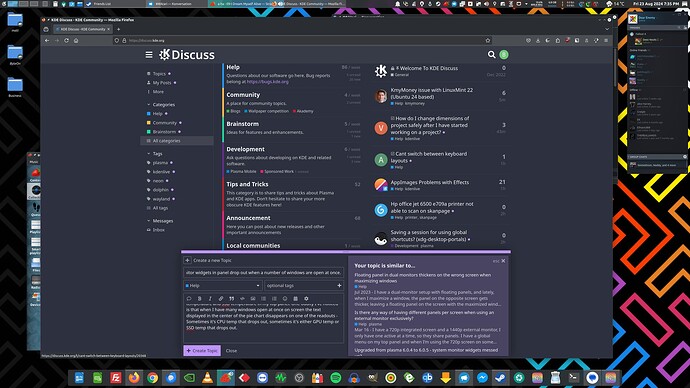This screenshot has width=690, height=388.
Task: Insert blockquote in composer toolbar
Action: [231, 299]
